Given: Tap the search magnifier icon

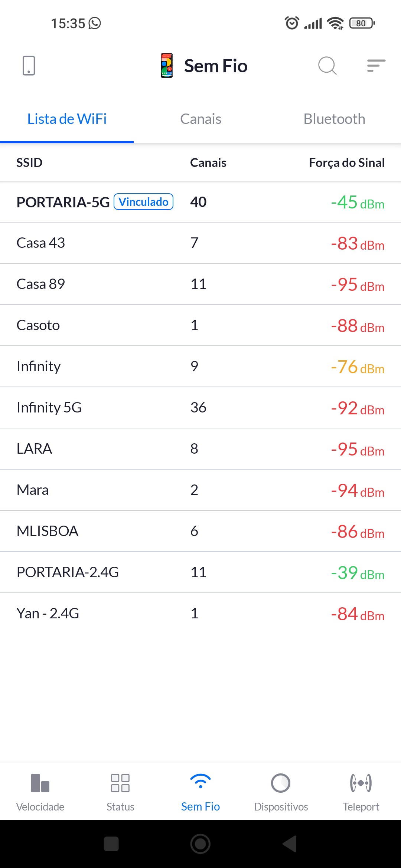Looking at the screenshot, I should point(327,66).
